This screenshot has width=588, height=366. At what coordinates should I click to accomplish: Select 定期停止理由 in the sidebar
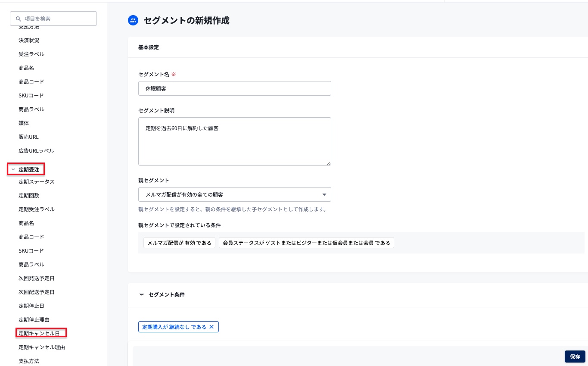[x=34, y=320]
